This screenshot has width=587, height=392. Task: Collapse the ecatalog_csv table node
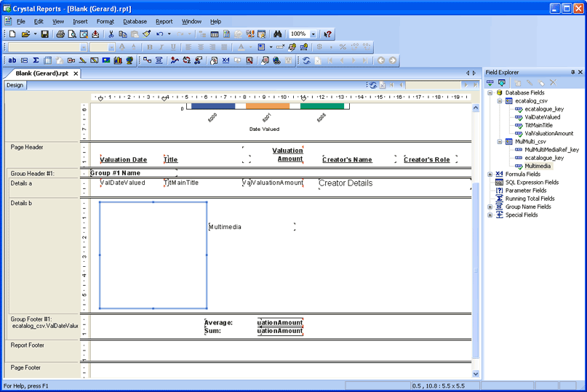click(x=499, y=101)
